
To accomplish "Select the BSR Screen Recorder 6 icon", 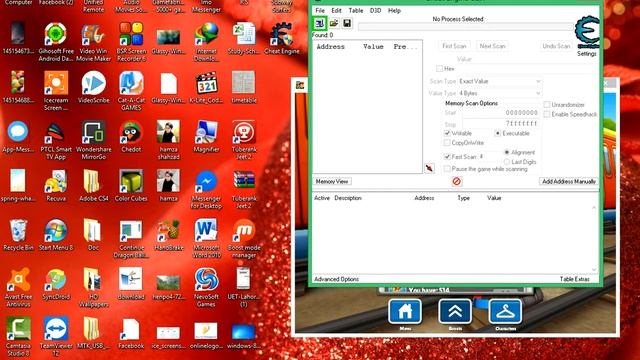I will [131, 42].
